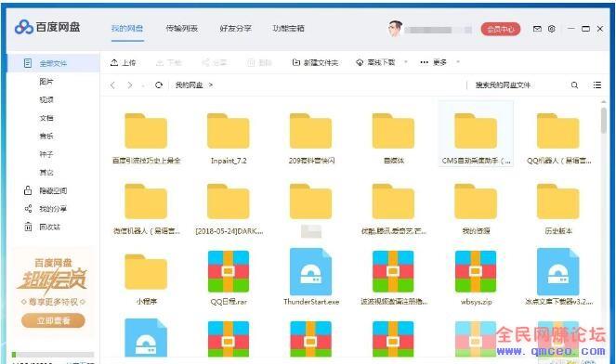The height and width of the screenshot is (364, 616).
Task: Select 音乐 in the sidebar
Action: (x=46, y=136)
